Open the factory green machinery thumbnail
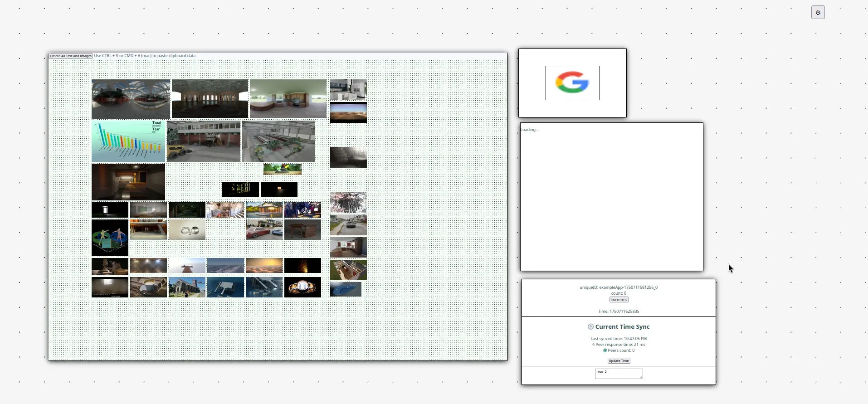The height and width of the screenshot is (404, 868). click(x=278, y=141)
